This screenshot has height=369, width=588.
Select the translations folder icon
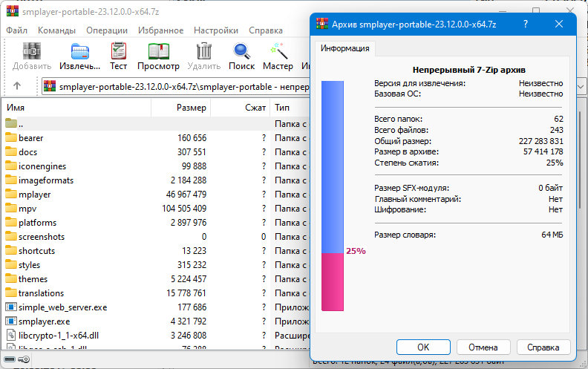(11, 293)
